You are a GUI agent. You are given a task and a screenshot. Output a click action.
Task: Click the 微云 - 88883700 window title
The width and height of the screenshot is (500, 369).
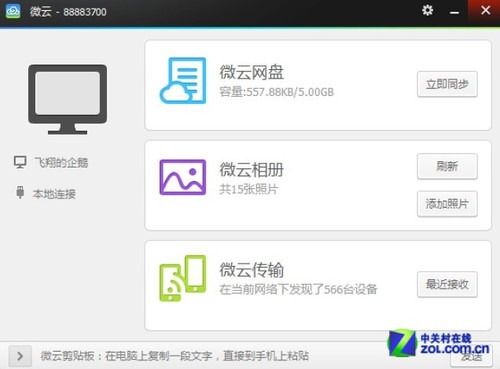[68, 12]
